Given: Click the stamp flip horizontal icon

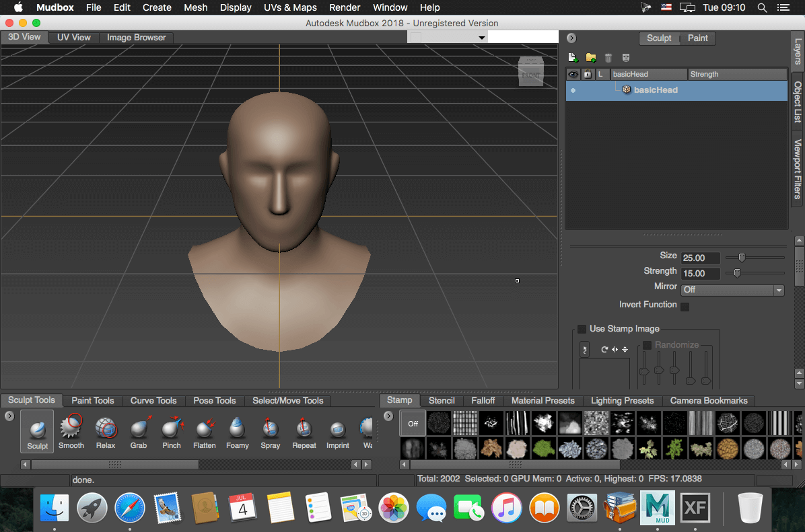Looking at the screenshot, I should click(615, 349).
